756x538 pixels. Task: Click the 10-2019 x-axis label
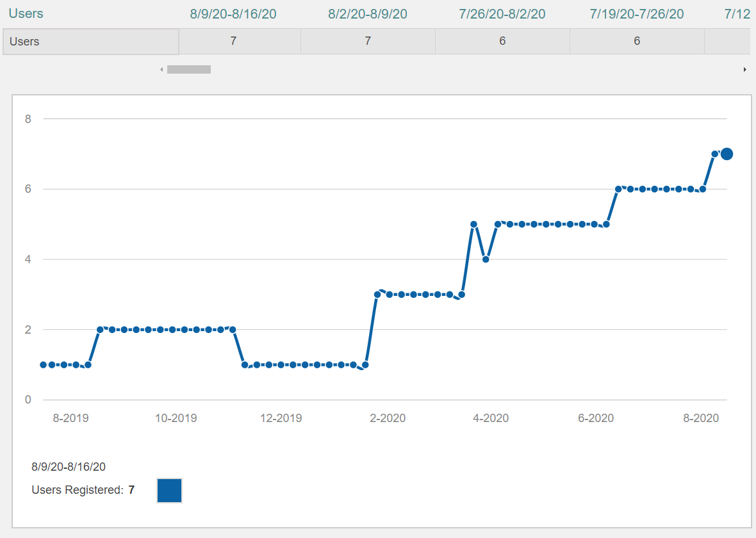tap(176, 418)
